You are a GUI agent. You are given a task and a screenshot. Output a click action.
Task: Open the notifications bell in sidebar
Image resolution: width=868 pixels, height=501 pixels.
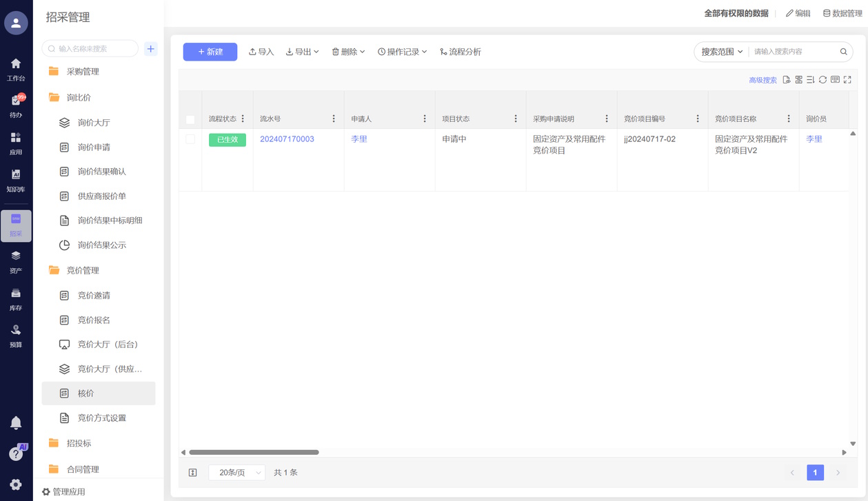(x=16, y=422)
